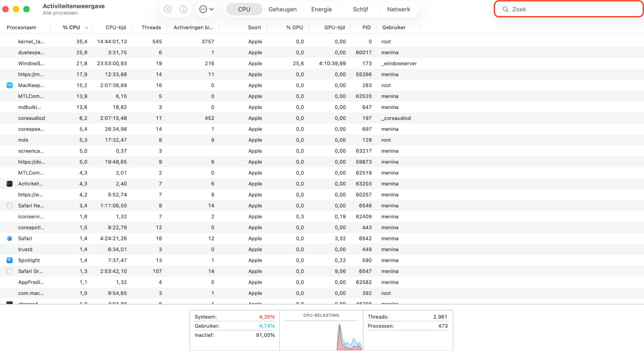644x351 pixels.
Task: Sort by the Procesnaam column header
Action: (21, 27)
